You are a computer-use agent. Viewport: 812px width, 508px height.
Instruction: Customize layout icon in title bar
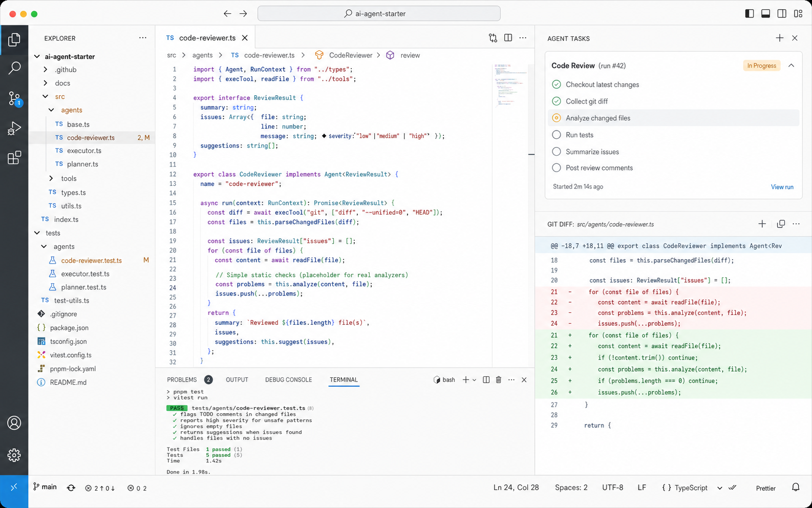tap(798, 14)
